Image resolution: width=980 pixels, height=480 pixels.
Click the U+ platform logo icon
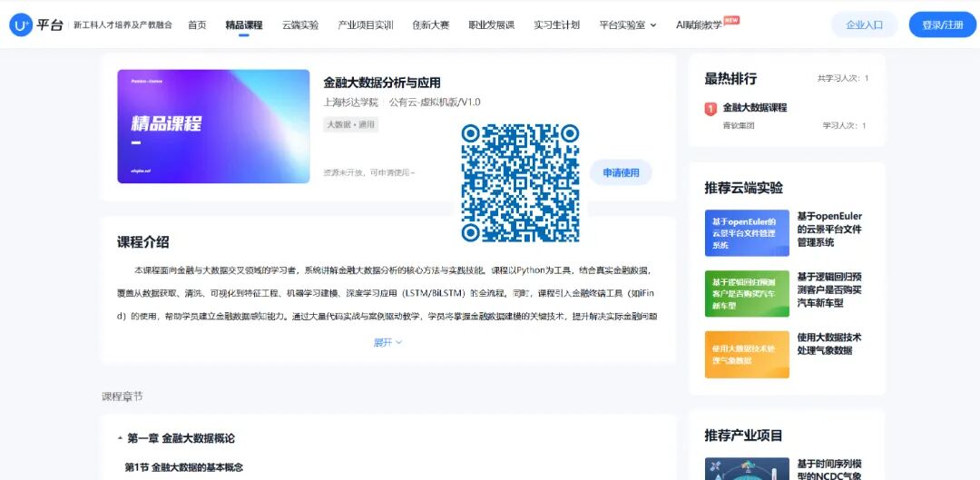pyautogui.click(x=21, y=25)
